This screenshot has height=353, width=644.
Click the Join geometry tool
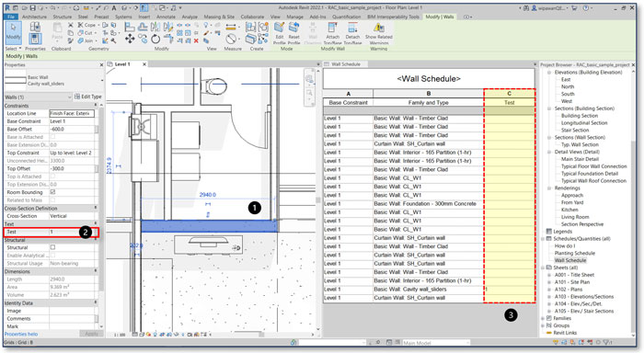coord(86,40)
